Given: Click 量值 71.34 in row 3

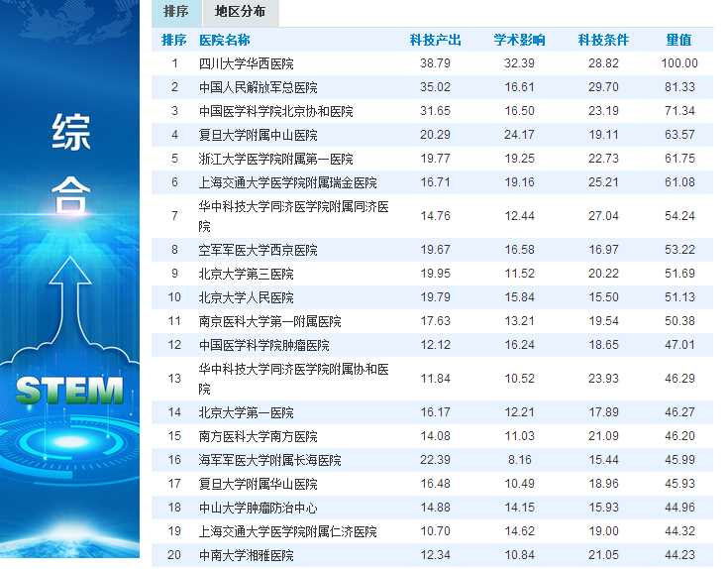Looking at the screenshot, I should click(679, 111).
